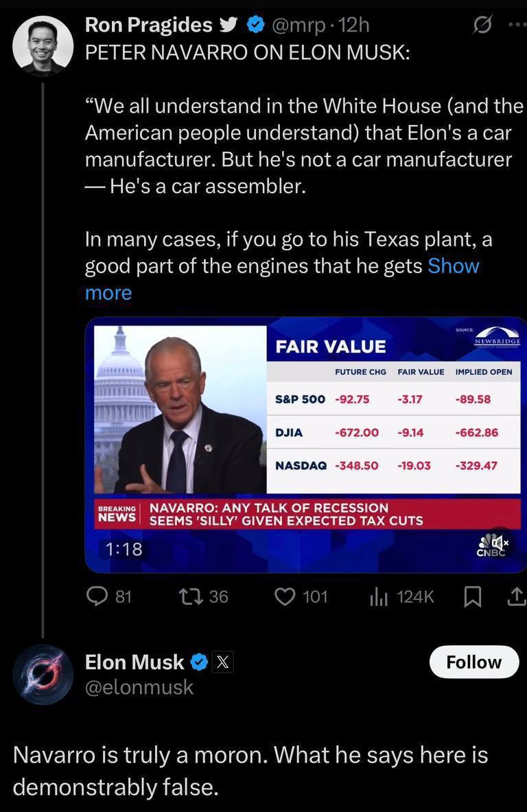Screen dimensions: 527x812
Task: Bookmark Ron Pragides's post
Action: click(x=472, y=596)
